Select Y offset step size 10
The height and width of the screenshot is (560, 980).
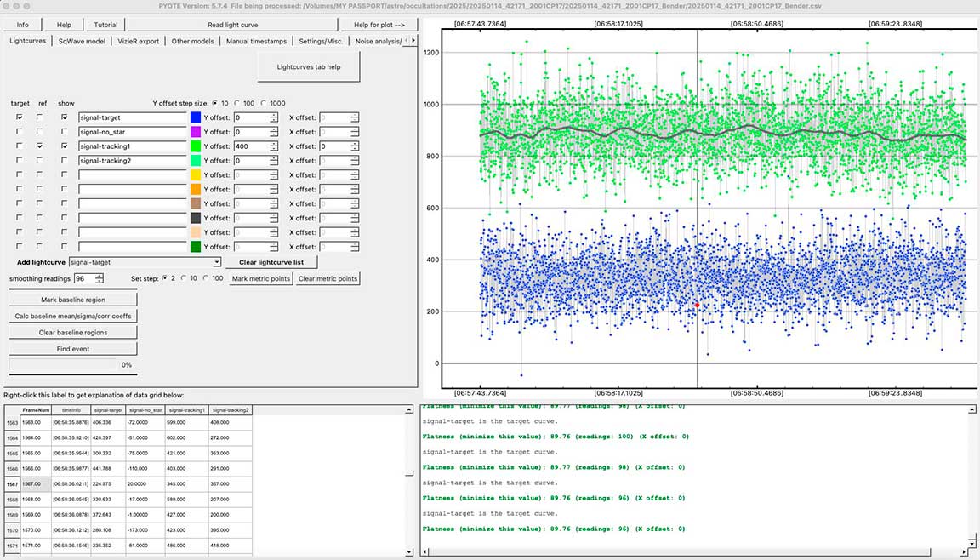(x=215, y=103)
